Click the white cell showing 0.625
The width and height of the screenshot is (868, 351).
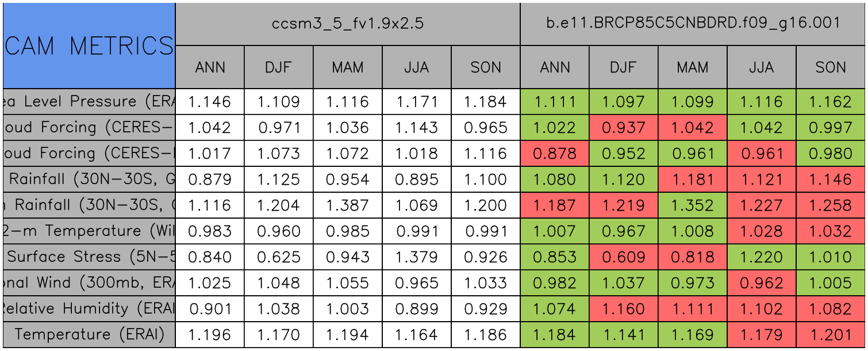(x=279, y=257)
